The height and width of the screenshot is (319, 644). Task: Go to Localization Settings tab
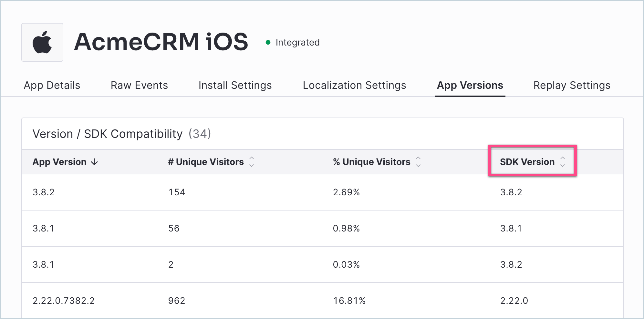click(354, 85)
